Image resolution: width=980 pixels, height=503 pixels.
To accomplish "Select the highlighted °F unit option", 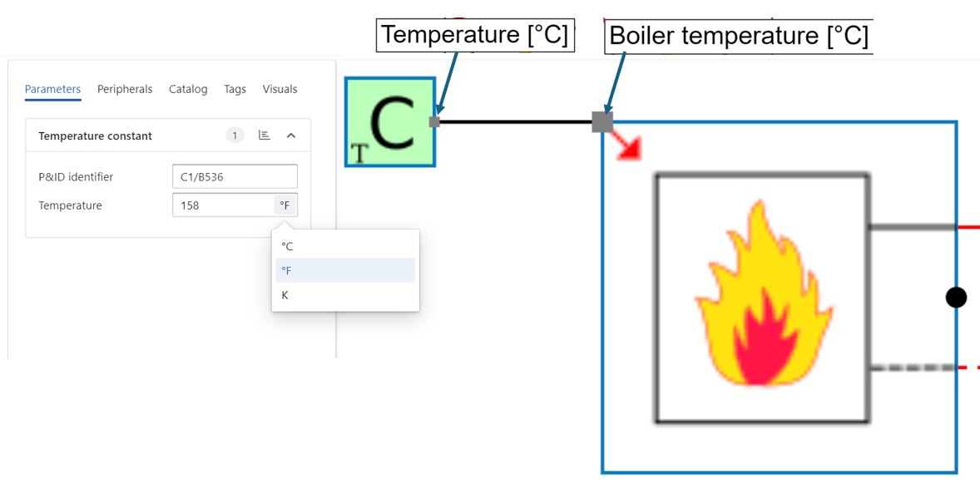I will 287,270.
